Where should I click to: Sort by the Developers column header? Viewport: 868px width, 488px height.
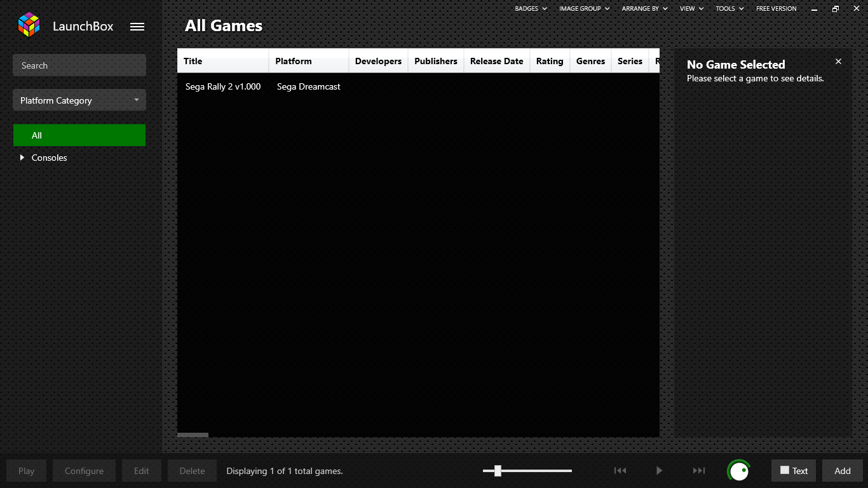tap(378, 61)
